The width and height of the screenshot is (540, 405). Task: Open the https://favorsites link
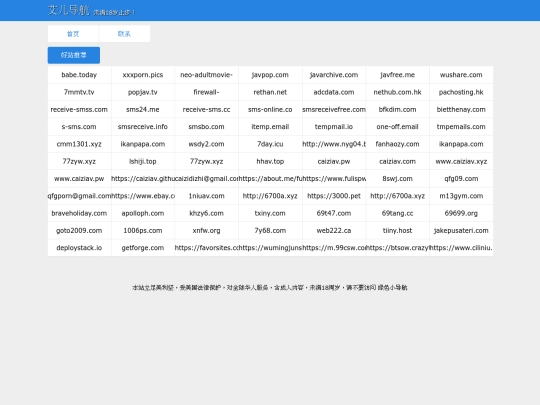(x=206, y=248)
